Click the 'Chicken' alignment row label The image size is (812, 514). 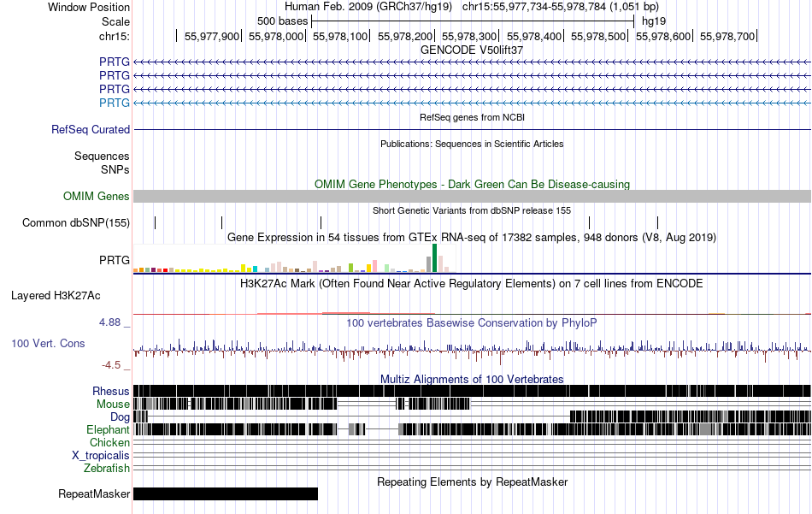point(109,443)
